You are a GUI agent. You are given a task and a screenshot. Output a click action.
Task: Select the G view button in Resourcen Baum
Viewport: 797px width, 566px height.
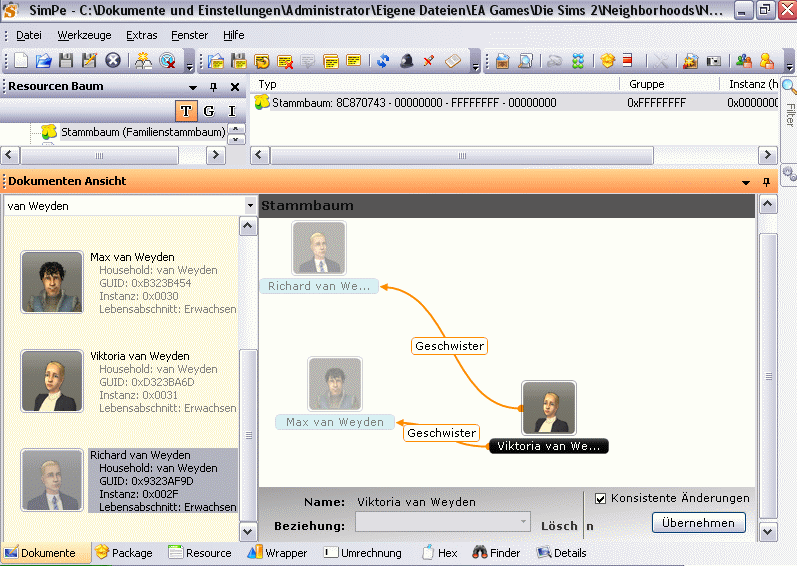(209, 111)
